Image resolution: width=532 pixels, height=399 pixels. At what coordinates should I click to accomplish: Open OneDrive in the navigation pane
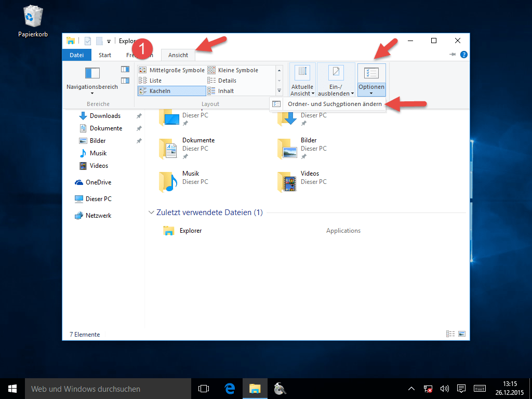pyautogui.click(x=98, y=182)
